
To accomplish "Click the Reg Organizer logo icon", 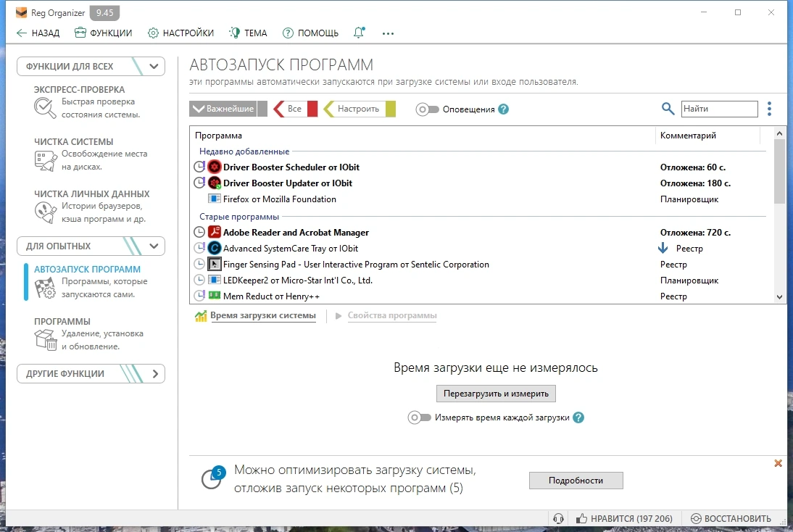I will click(x=21, y=12).
